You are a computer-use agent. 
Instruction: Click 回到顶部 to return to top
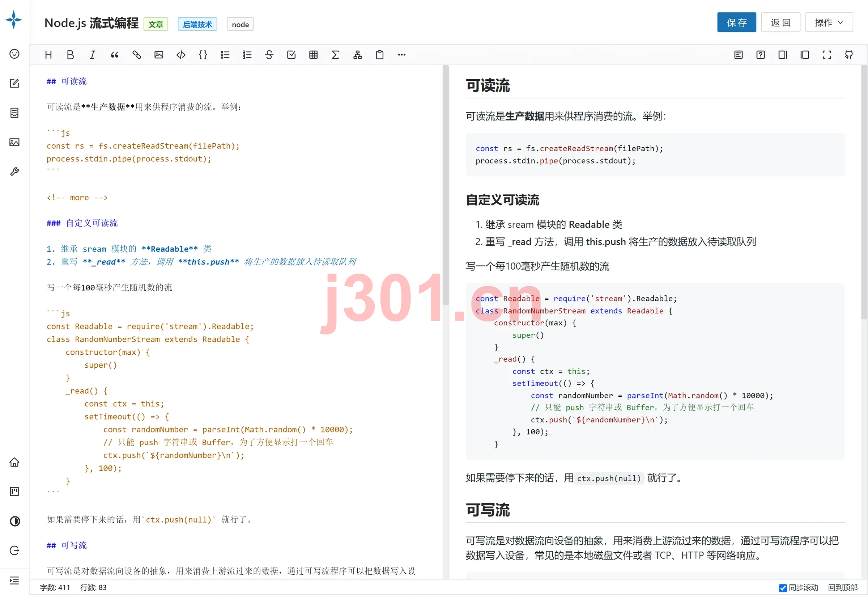tap(843, 587)
